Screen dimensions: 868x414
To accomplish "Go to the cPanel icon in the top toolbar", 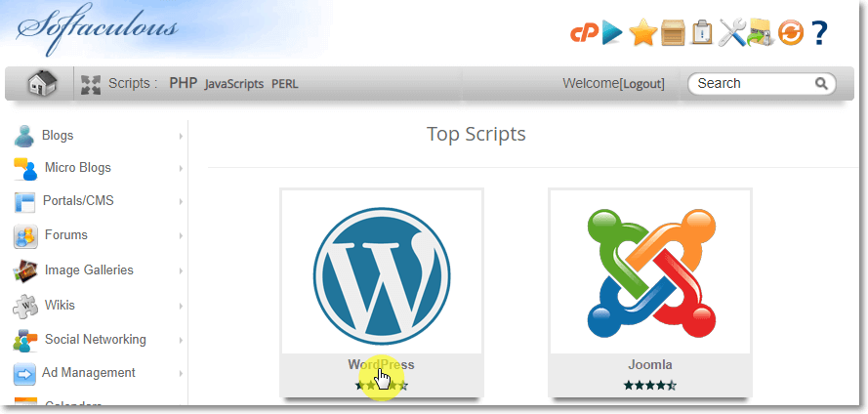I will [585, 33].
